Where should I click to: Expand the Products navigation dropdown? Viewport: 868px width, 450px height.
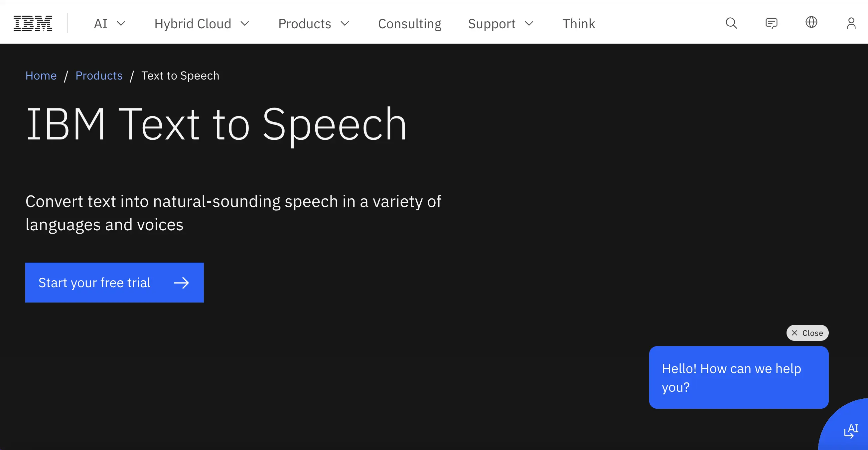[x=313, y=24]
